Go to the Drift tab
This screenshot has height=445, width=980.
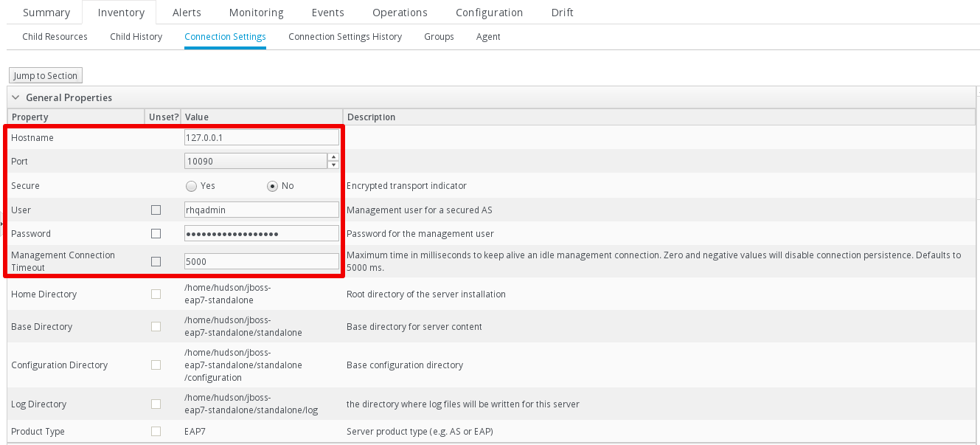tap(562, 13)
